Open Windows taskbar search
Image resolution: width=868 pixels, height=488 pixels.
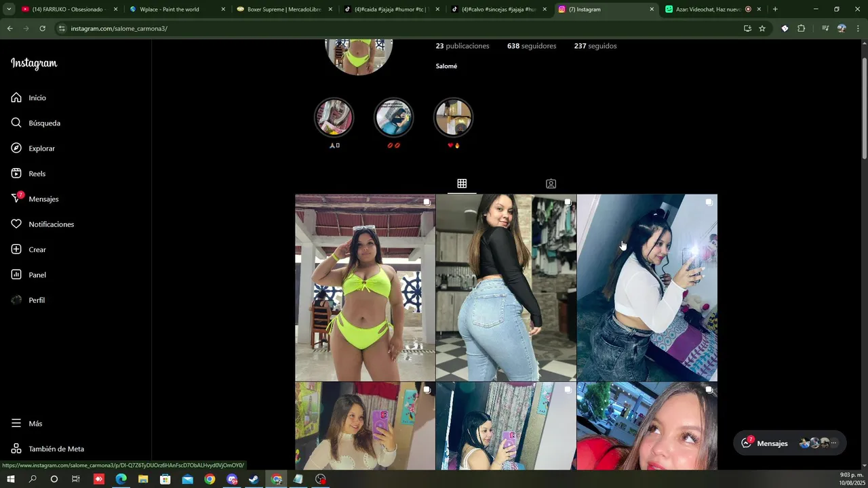[x=33, y=479]
